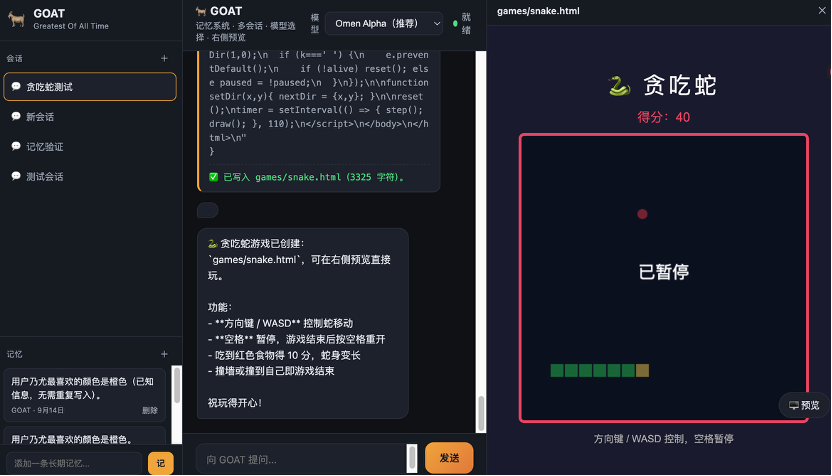Click the 预览 preview button
The image size is (832, 476).
coord(804,405)
